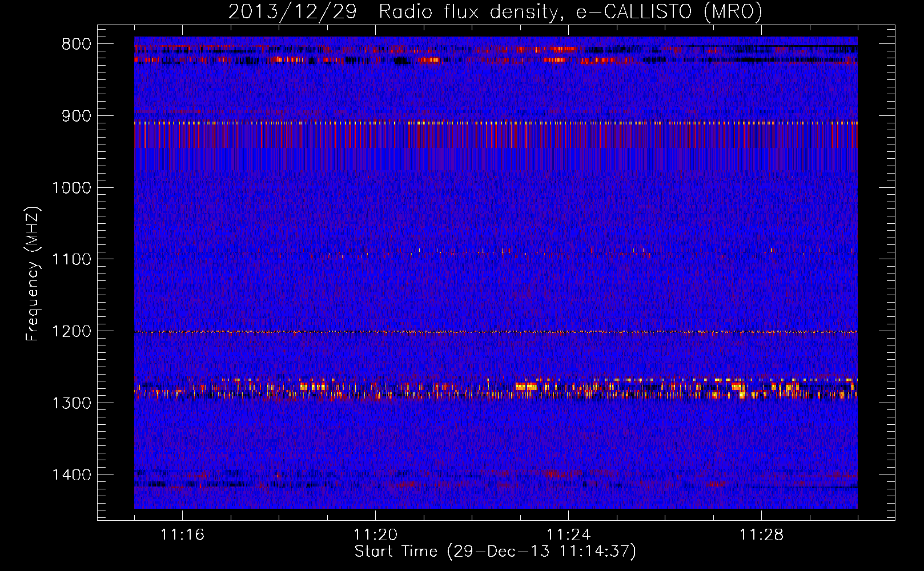Click the 11:28 time axis label
This screenshot has height=571, width=924.
761,535
